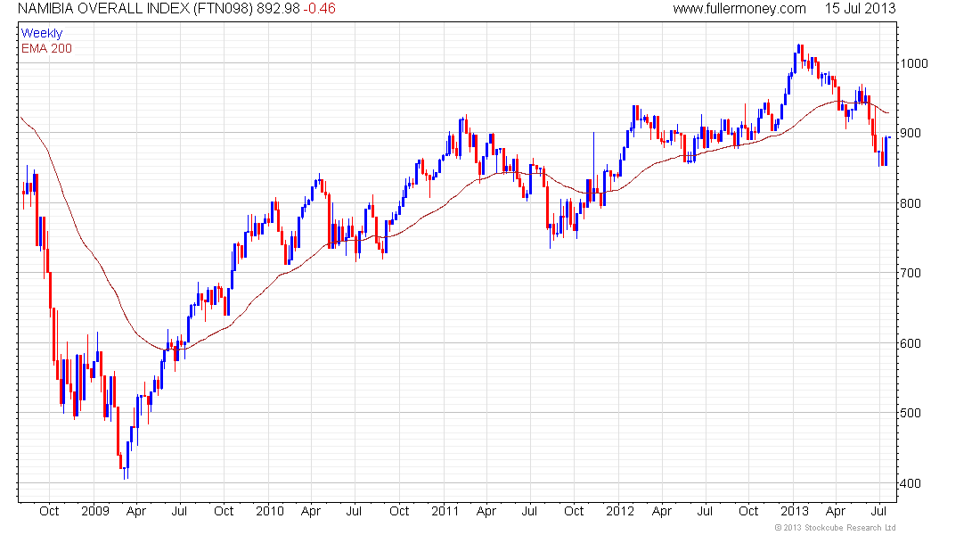Click the 1000 price level on axis
980x535 pixels.
[914, 63]
